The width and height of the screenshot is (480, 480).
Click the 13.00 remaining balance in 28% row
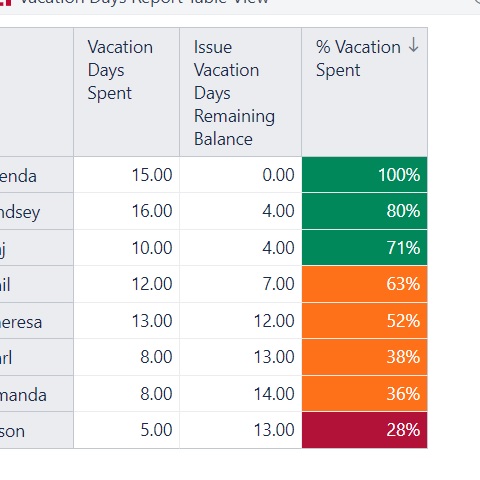coord(241,430)
